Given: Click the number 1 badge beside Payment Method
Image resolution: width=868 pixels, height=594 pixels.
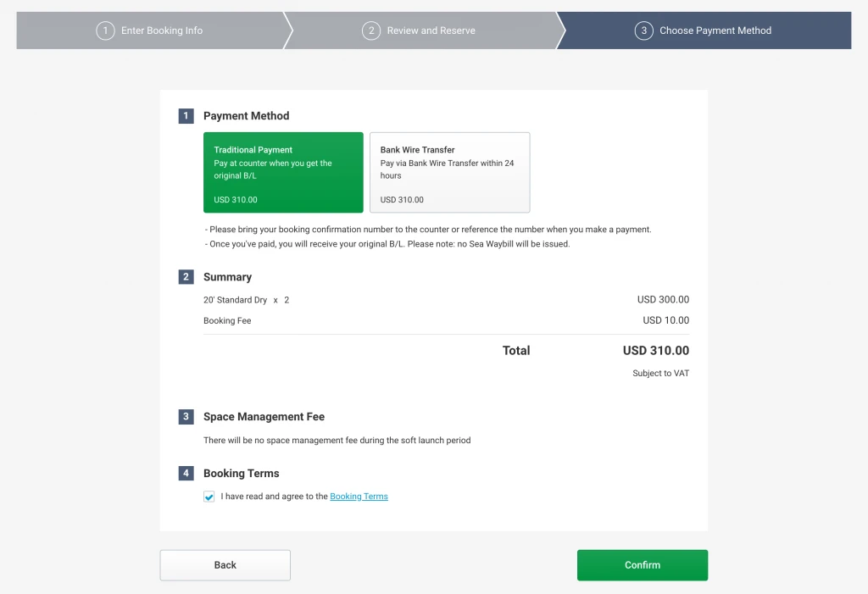Looking at the screenshot, I should [186, 116].
